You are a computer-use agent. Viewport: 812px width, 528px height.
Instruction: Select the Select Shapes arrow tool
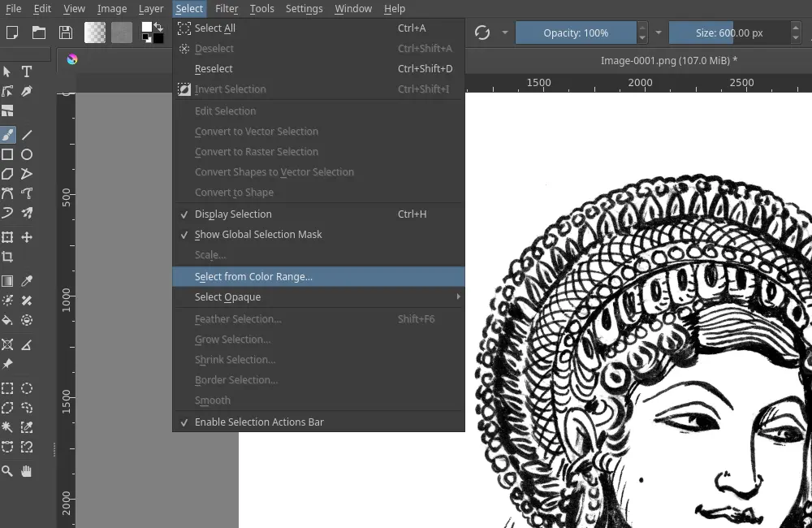tap(7, 71)
